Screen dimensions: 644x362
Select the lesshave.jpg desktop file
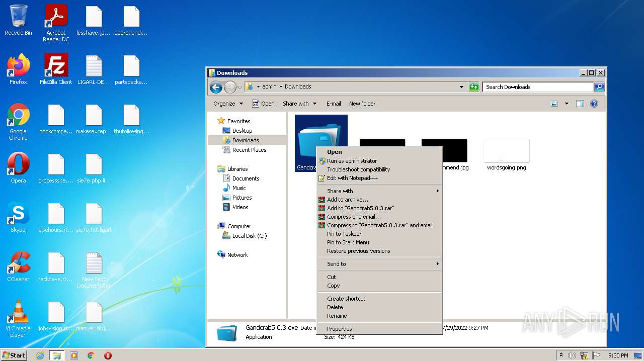tap(94, 21)
